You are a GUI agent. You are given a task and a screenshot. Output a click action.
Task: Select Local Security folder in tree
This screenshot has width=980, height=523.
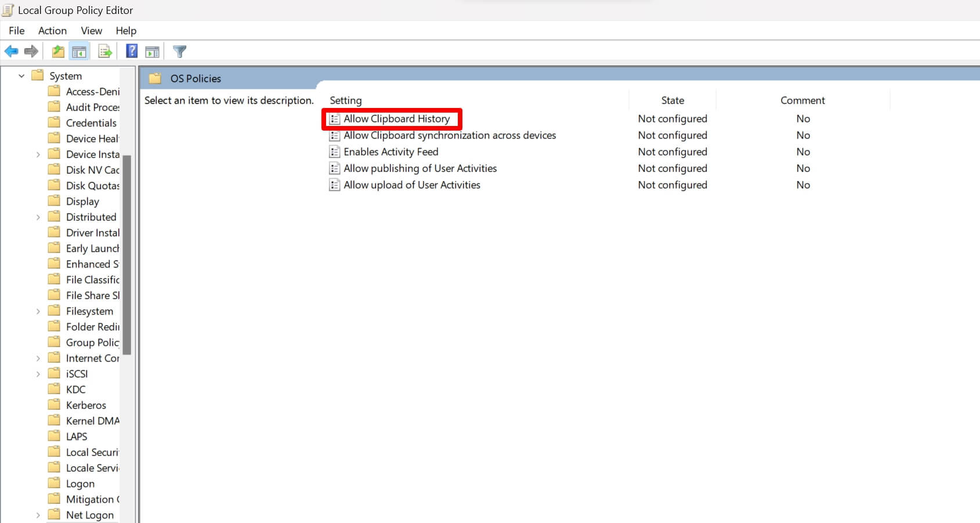(x=93, y=452)
